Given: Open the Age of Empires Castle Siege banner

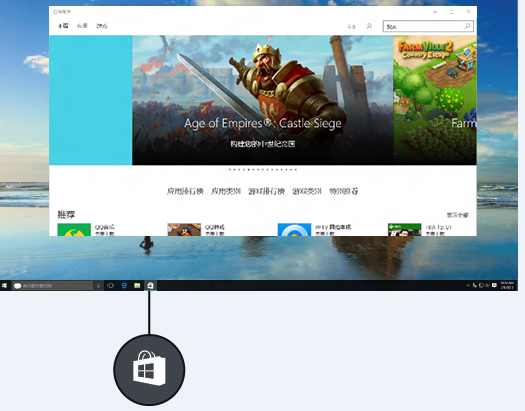Looking at the screenshot, I should (263, 100).
